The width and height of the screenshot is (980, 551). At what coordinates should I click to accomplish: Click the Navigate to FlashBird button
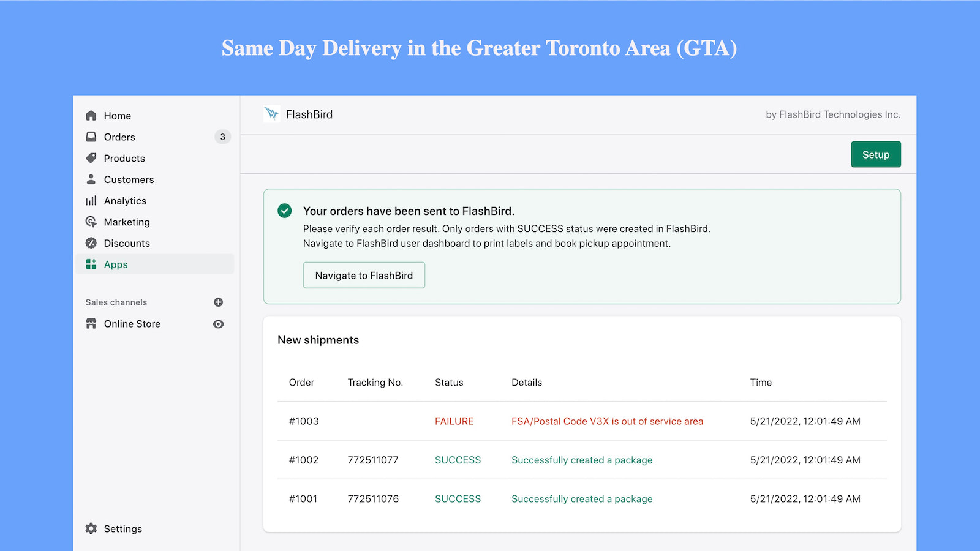click(364, 275)
